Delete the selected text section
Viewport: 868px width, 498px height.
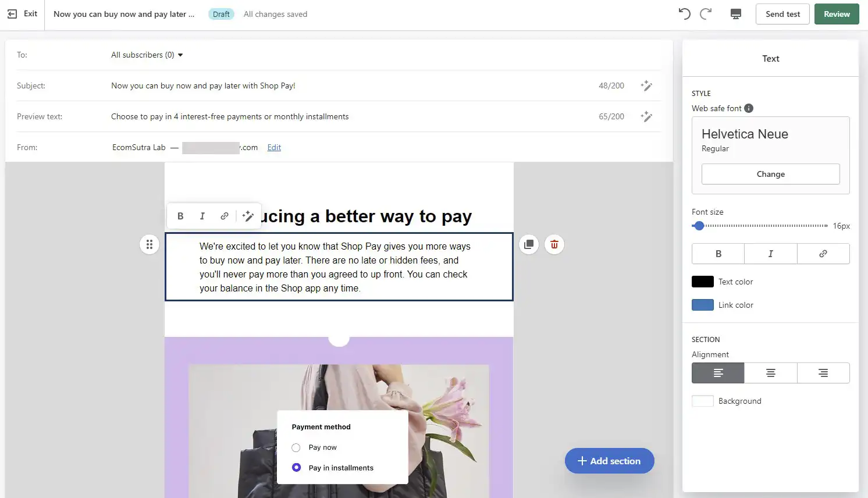(554, 244)
